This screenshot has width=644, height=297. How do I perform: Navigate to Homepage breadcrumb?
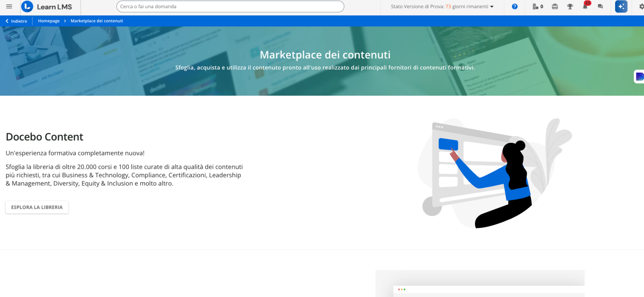49,21
